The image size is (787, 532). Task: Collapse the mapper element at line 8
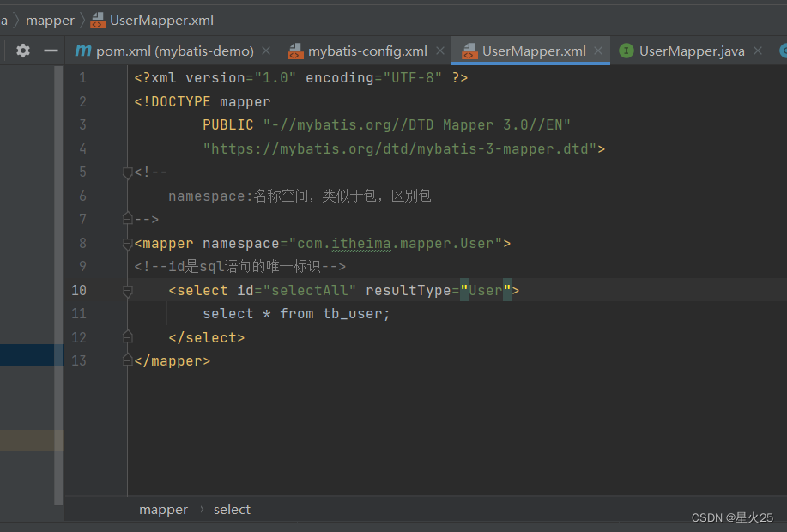127,243
